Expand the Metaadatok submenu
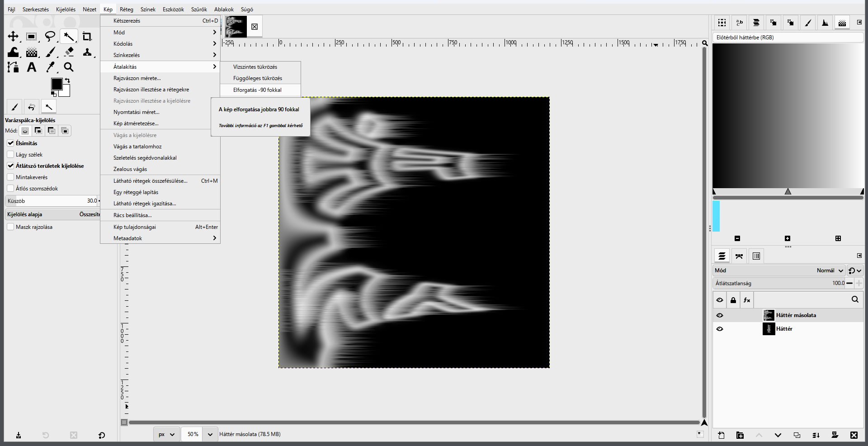The image size is (868, 446). 160,238
